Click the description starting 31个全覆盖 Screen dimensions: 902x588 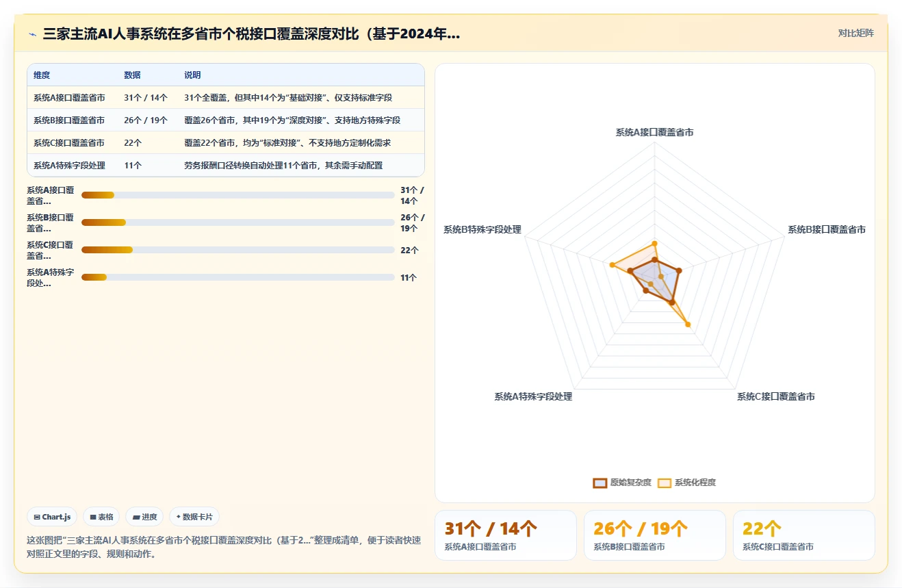[288, 98]
